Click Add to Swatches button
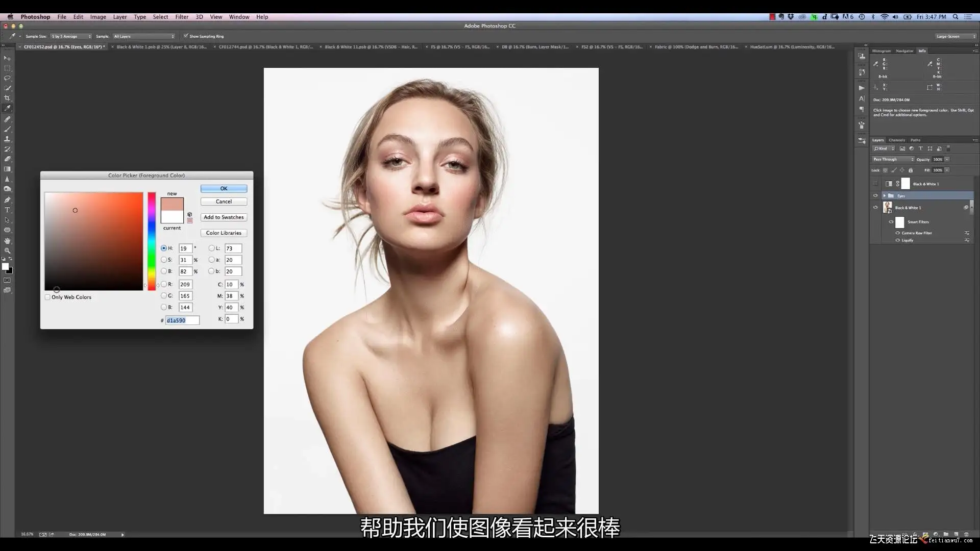The image size is (980, 551). coord(224,217)
